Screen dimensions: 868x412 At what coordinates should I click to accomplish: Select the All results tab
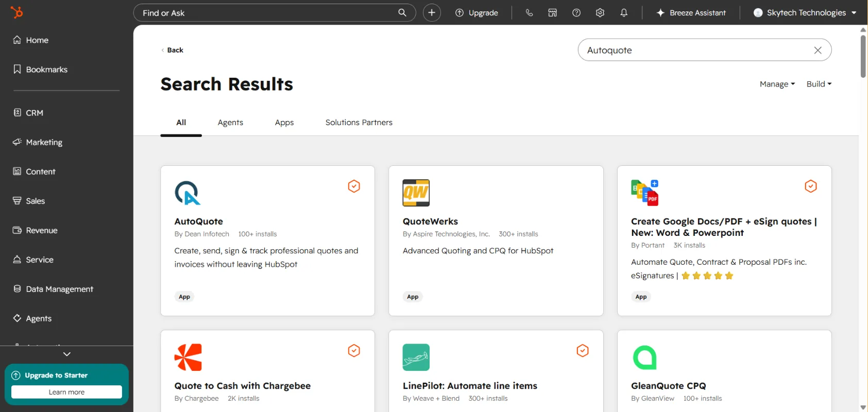(x=181, y=123)
